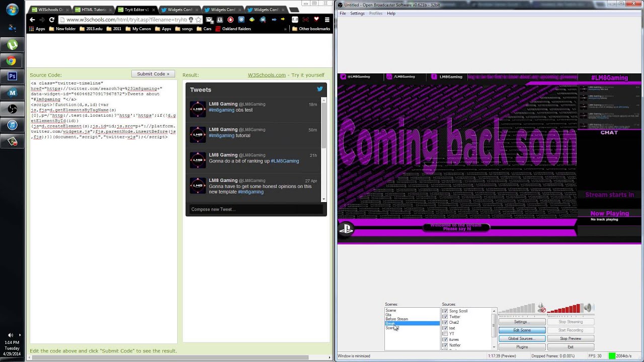Toggle the text source checkbox

[x=445, y=328]
